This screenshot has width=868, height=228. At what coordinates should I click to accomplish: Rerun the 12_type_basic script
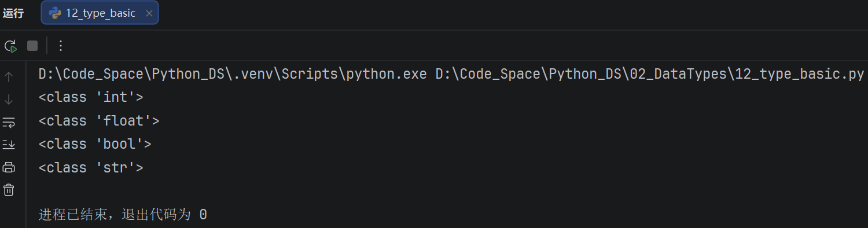pos(10,46)
